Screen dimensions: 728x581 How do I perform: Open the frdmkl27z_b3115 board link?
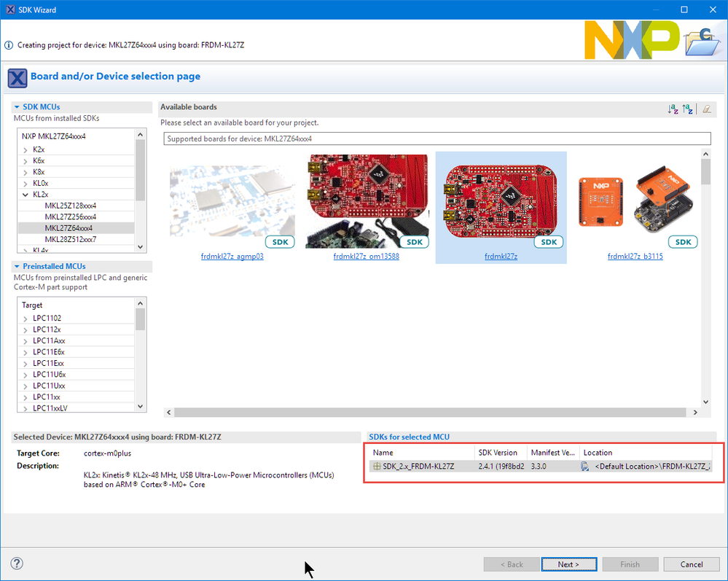(635, 257)
